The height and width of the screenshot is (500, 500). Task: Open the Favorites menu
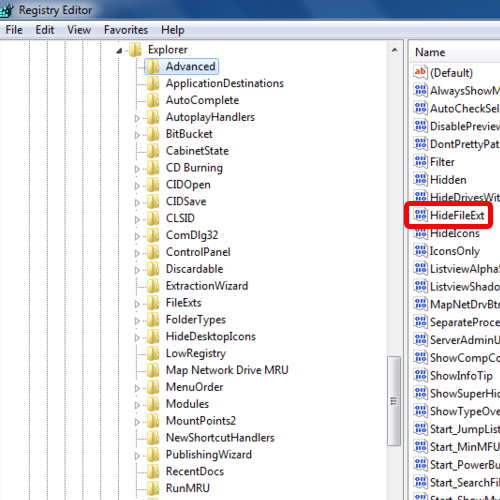click(126, 30)
